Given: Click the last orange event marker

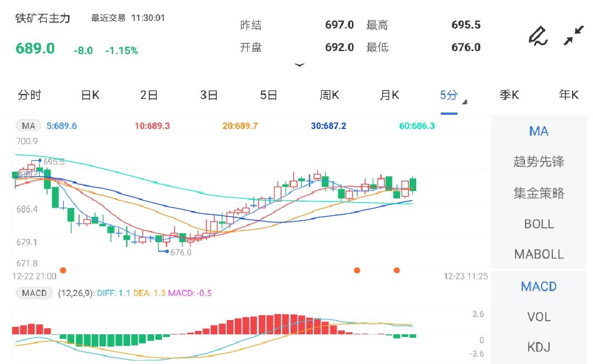Looking at the screenshot, I should click(397, 270).
